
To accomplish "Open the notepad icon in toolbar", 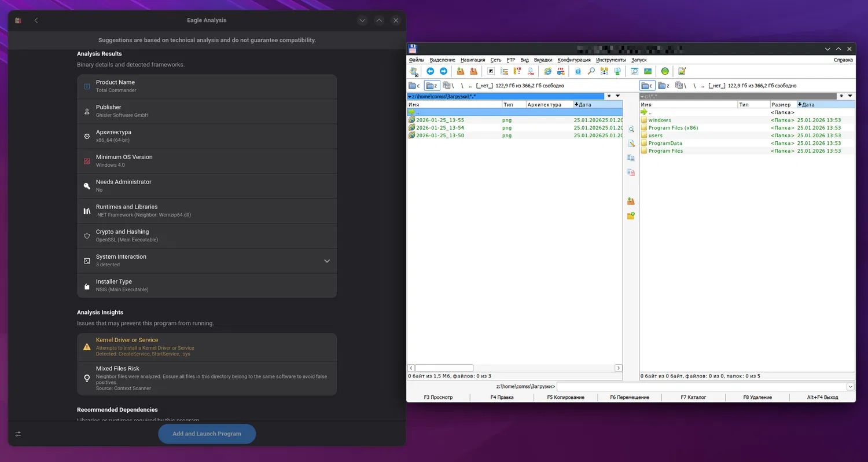I will click(x=682, y=71).
